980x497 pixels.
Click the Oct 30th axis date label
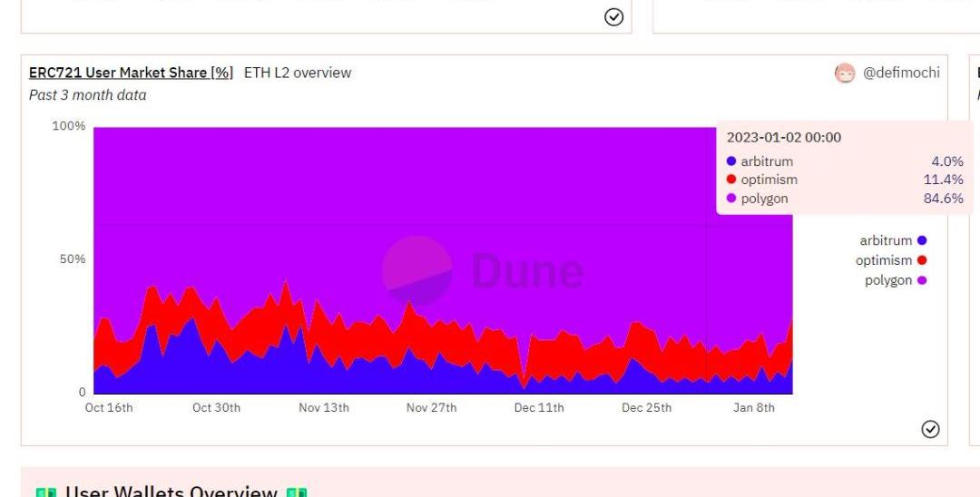click(x=216, y=408)
